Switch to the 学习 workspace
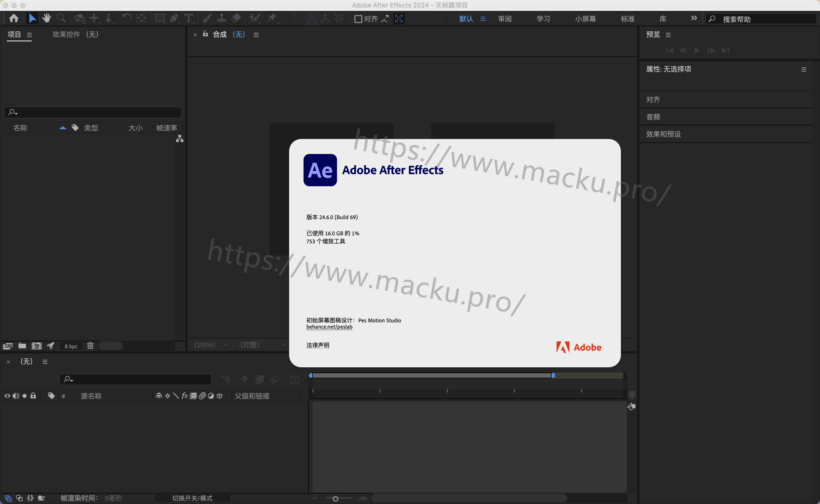Screen dimensions: 820x504 tap(543, 19)
